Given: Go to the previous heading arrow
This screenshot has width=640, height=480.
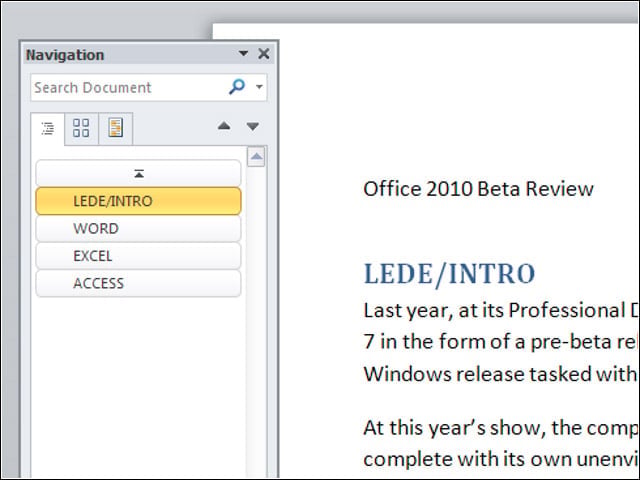Looking at the screenshot, I should click(x=224, y=126).
